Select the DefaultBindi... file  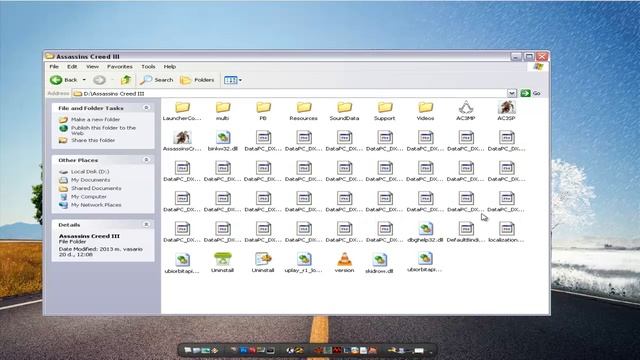pyautogui.click(x=466, y=233)
